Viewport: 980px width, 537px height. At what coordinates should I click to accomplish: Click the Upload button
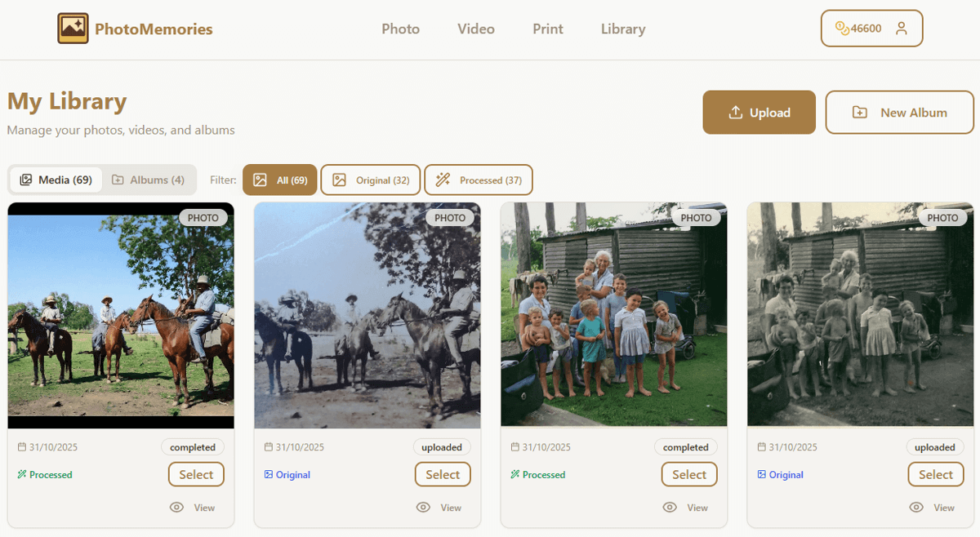759,112
